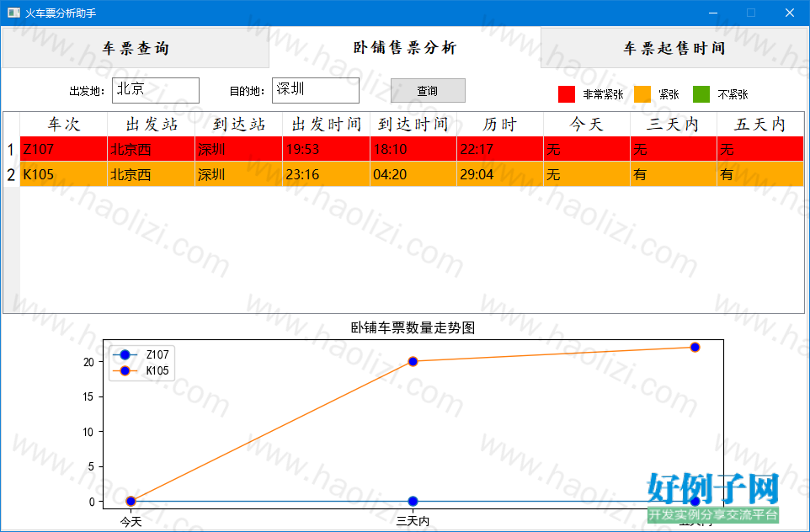Close the 火车票分析助手 window
810x532 pixels.
tap(789, 13)
